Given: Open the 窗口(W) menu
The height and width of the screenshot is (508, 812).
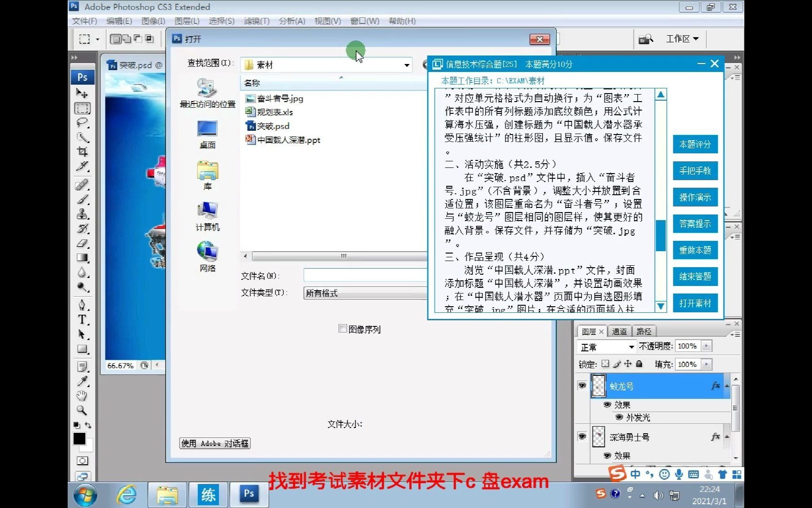Looking at the screenshot, I should pyautogui.click(x=365, y=21).
